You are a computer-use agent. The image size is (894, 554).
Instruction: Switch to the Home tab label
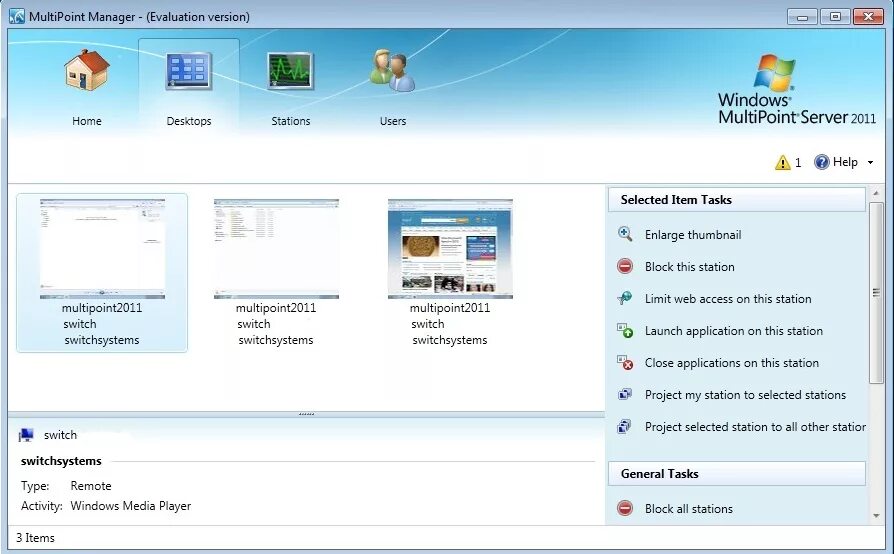[x=87, y=121]
